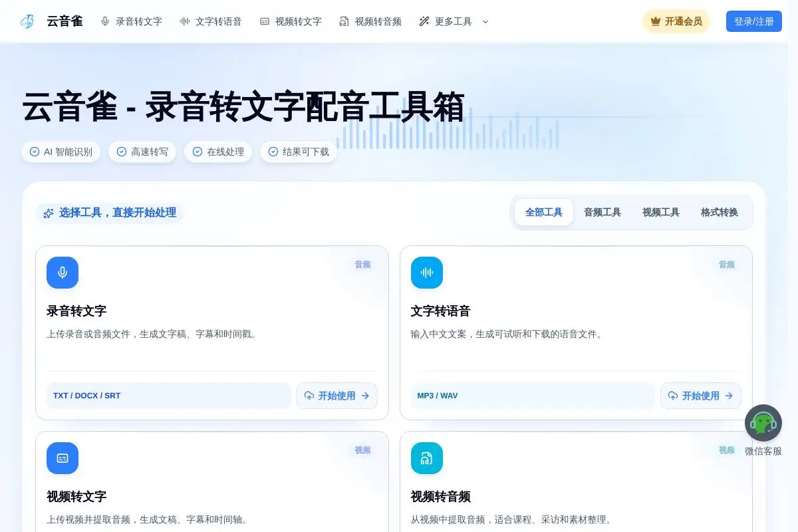This screenshot has width=798, height=532.
Task: Click the subtitle icon beside 视频转文字 nav
Action: point(265,21)
